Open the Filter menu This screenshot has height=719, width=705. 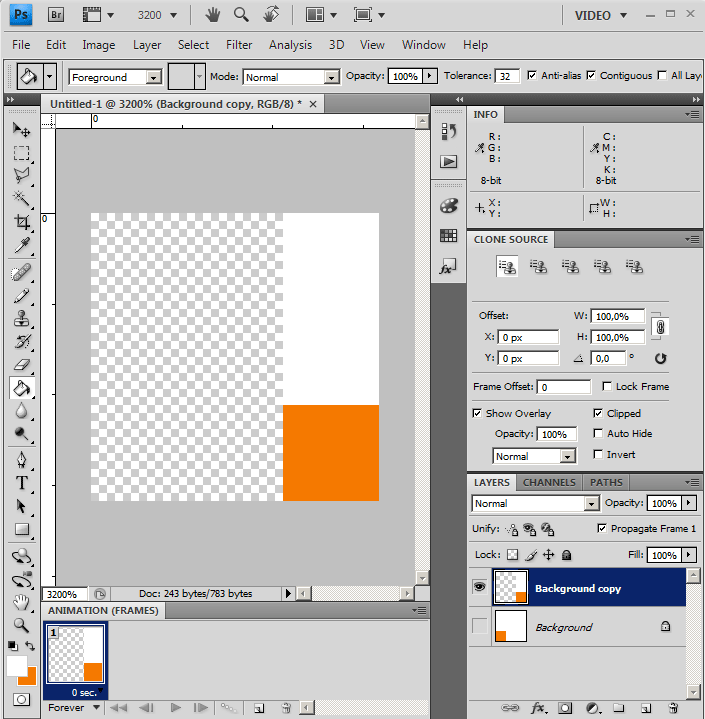click(239, 45)
